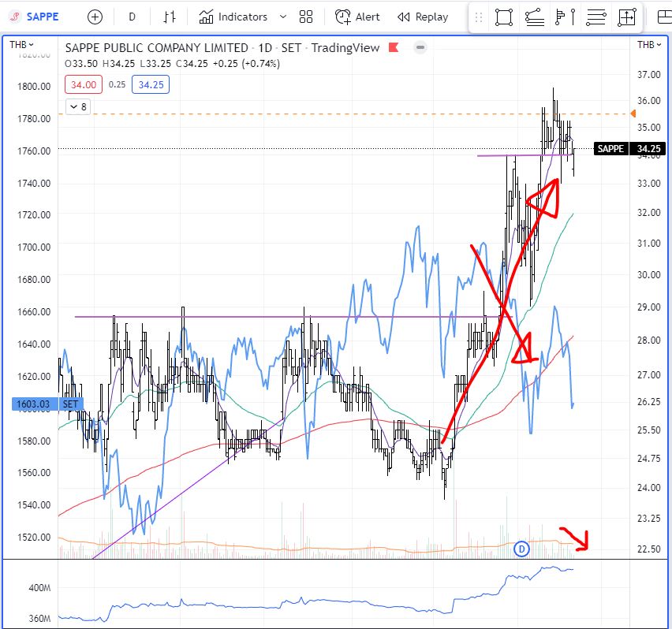Image resolution: width=672 pixels, height=629 pixels.
Task: Open the bar chart style menu
Action: (170, 17)
